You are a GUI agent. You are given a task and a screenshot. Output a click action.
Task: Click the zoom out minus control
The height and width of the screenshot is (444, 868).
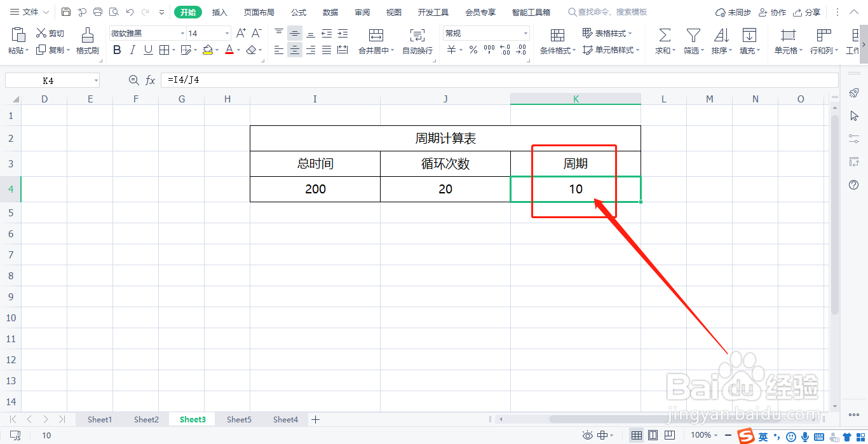[728, 435]
